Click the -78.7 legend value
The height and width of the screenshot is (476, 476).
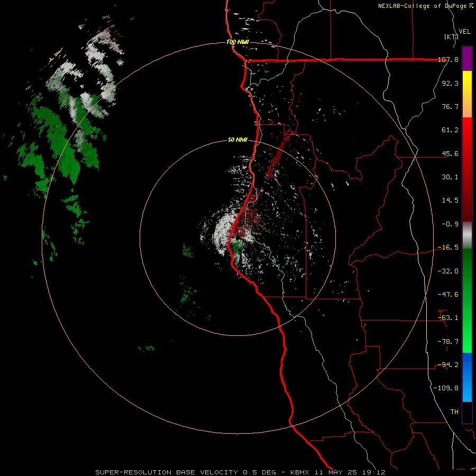click(448, 342)
